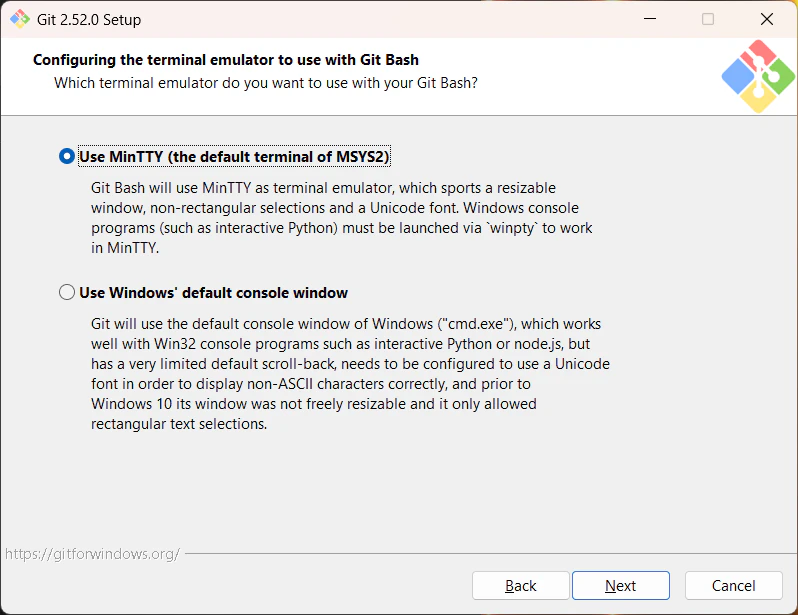The height and width of the screenshot is (615, 798).
Task: Click the 'Which terminal emulator' subtitle text
Action: (266, 82)
